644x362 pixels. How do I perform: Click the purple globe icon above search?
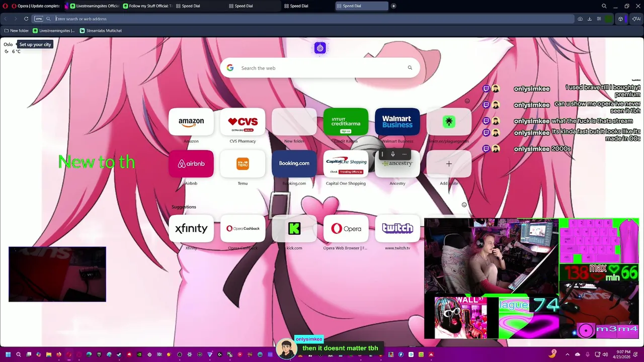320,48
